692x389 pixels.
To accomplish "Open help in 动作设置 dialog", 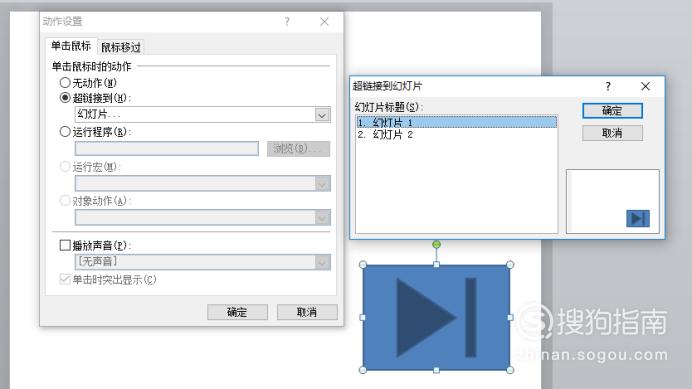I will click(287, 22).
